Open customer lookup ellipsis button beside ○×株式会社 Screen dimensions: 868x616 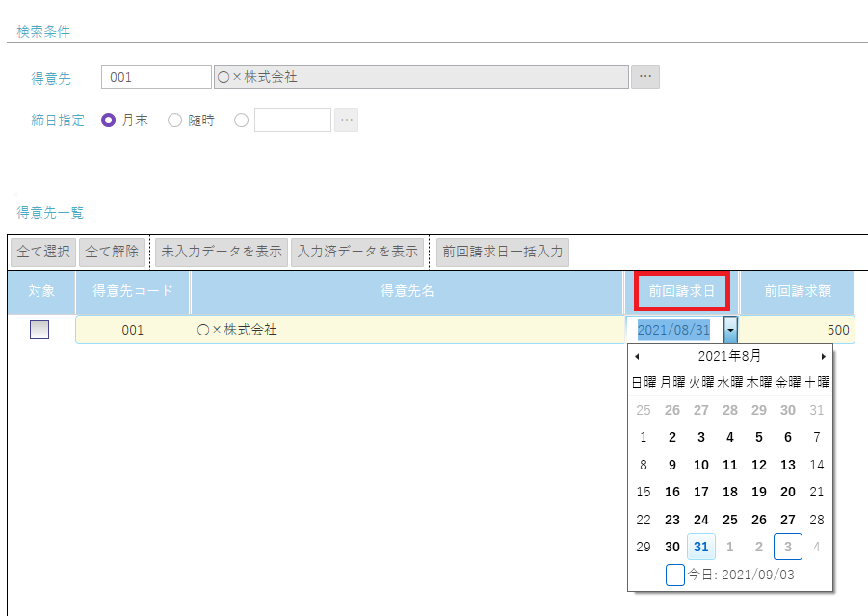pyautogui.click(x=645, y=76)
